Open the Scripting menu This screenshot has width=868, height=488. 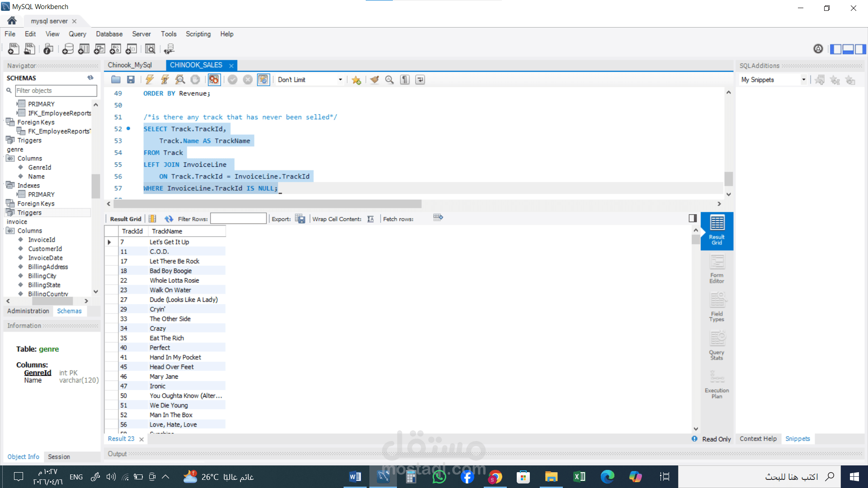[198, 34]
